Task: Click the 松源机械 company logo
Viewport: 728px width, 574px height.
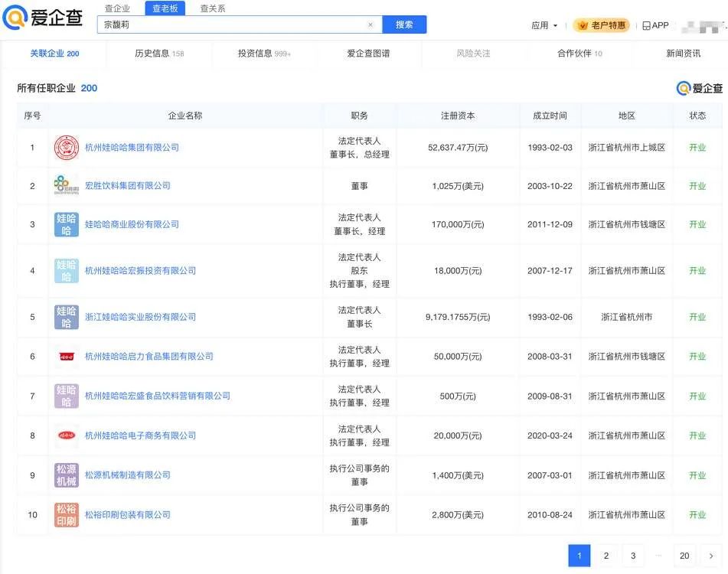Action: point(66,475)
